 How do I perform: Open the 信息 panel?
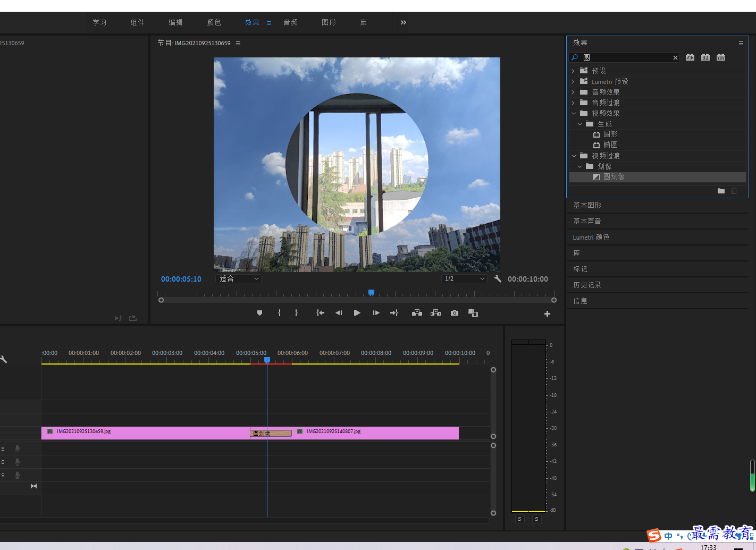[x=580, y=301]
